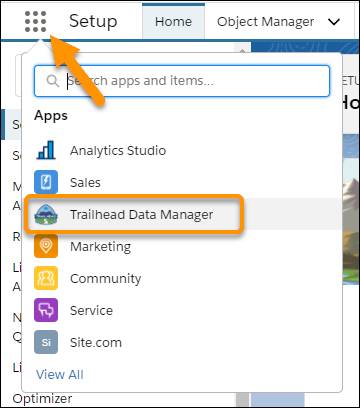Click the Sales app lightning icon

point(46,182)
